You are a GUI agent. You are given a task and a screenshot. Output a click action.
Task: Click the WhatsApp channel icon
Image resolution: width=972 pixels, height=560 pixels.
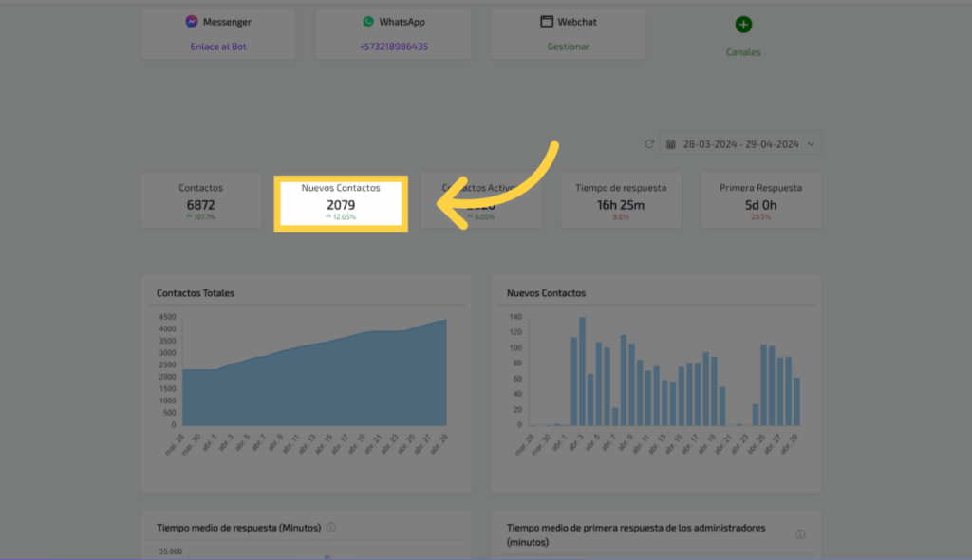point(368,21)
